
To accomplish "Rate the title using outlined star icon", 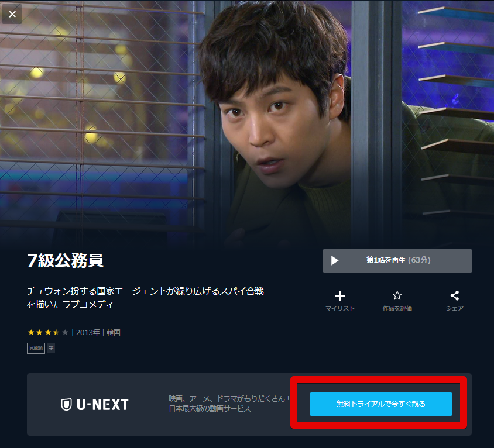I will (x=397, y=295).
